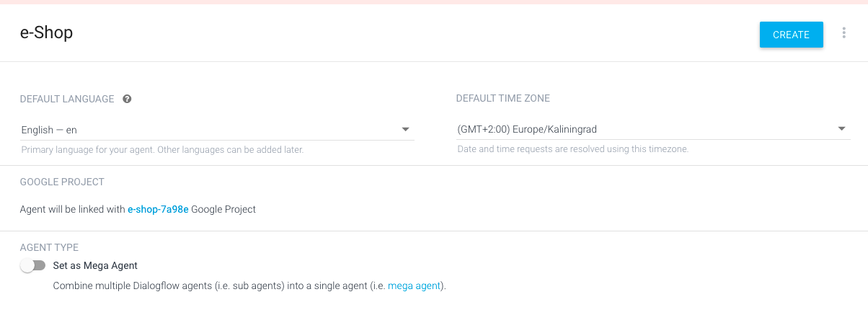Toggle the Set as Mega Agent switch
This screenshot has height=310, width=868.
tap(33, 265)
